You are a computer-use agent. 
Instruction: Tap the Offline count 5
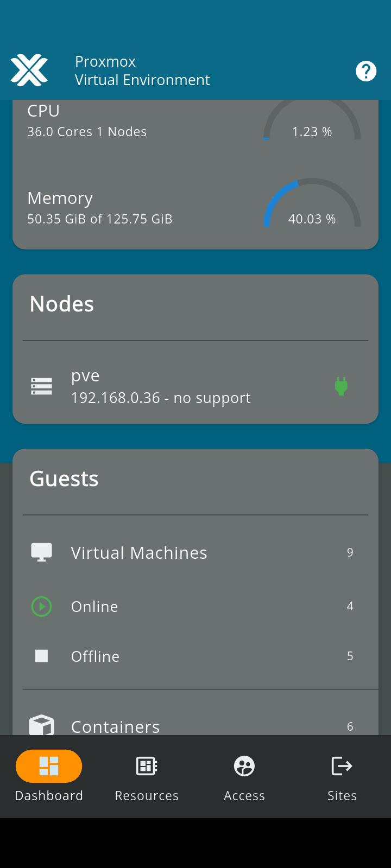pyautogui.click(x=350, y=656)
